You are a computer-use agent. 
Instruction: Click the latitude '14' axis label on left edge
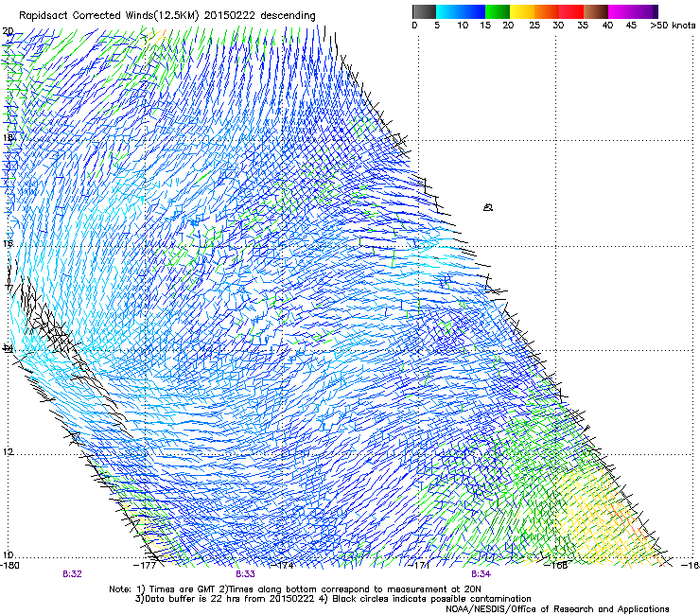click(x=8, y=348)
